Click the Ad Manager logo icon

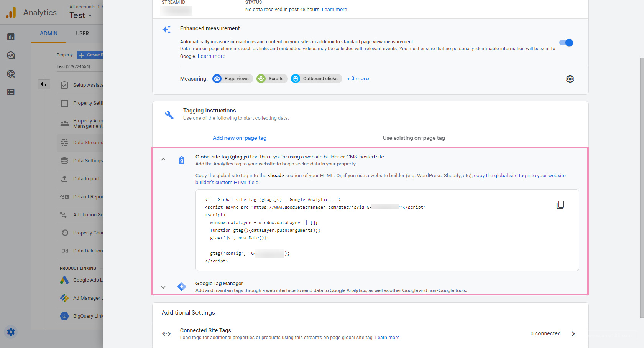tap(64, 298)
